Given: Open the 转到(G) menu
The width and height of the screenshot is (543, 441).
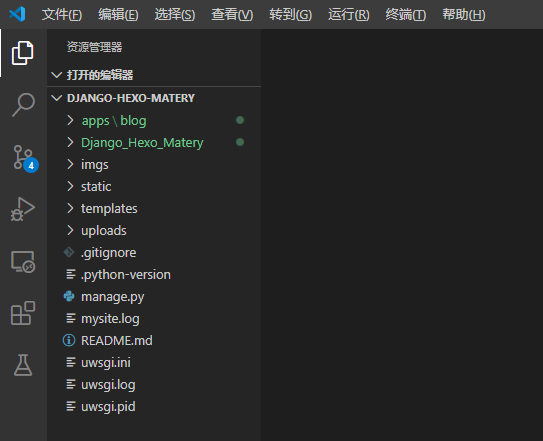Looking at the screenshot, I should 291,15.
